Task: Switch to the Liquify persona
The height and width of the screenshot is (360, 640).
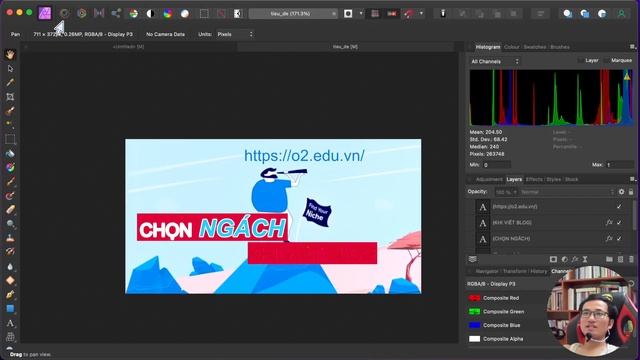Action: (x=64, y=13)
